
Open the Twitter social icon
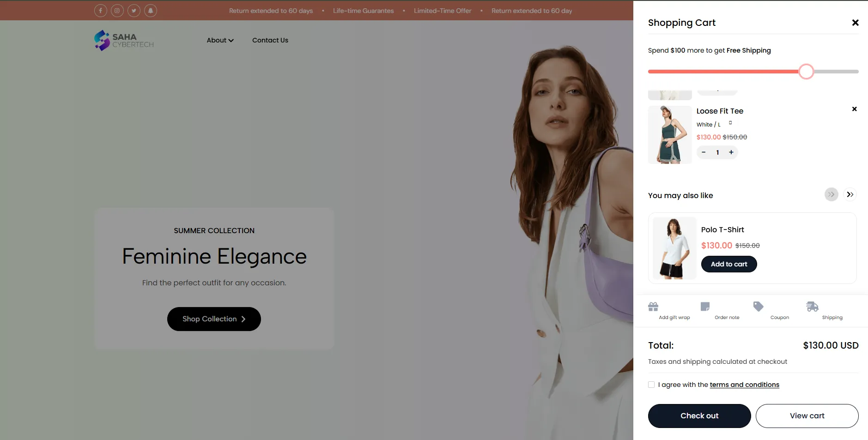coord(134,10)
